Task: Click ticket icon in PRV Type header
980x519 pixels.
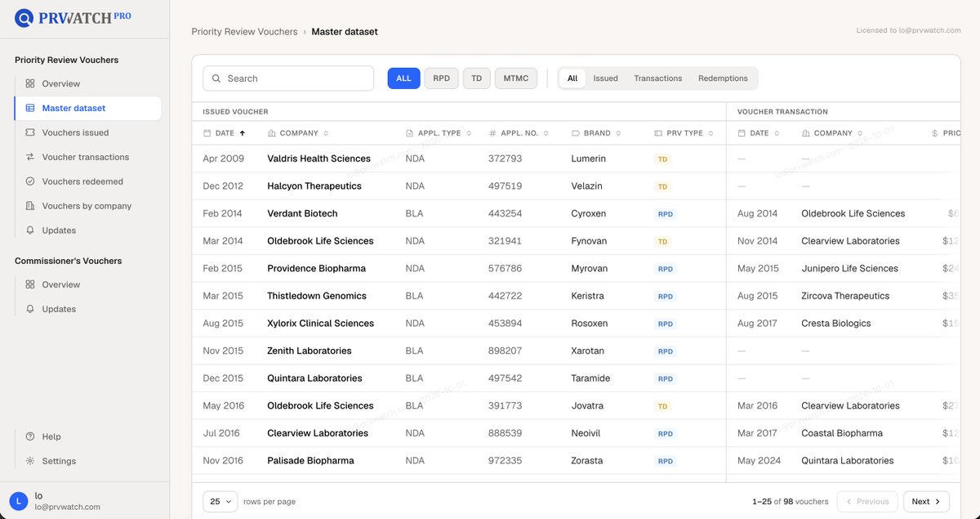Action: [659, 133]
